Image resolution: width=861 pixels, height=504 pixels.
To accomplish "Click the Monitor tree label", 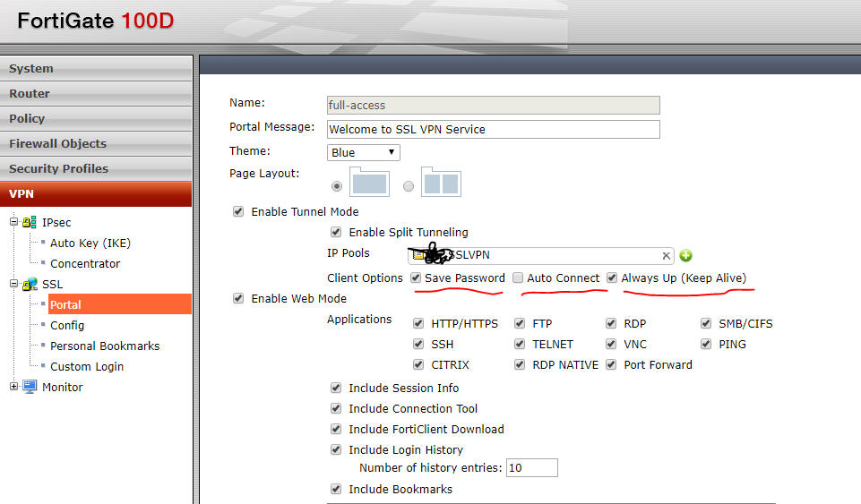I will tap(62, 388).
